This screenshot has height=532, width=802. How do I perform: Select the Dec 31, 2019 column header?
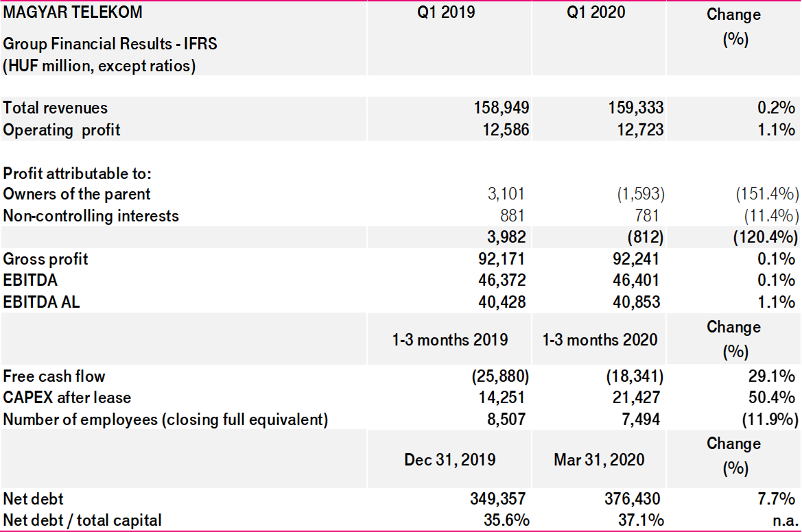[x=449, y=459]
